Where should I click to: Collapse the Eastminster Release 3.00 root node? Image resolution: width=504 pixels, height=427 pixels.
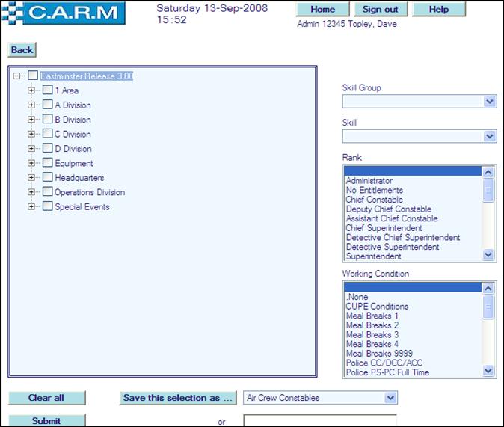16,76
